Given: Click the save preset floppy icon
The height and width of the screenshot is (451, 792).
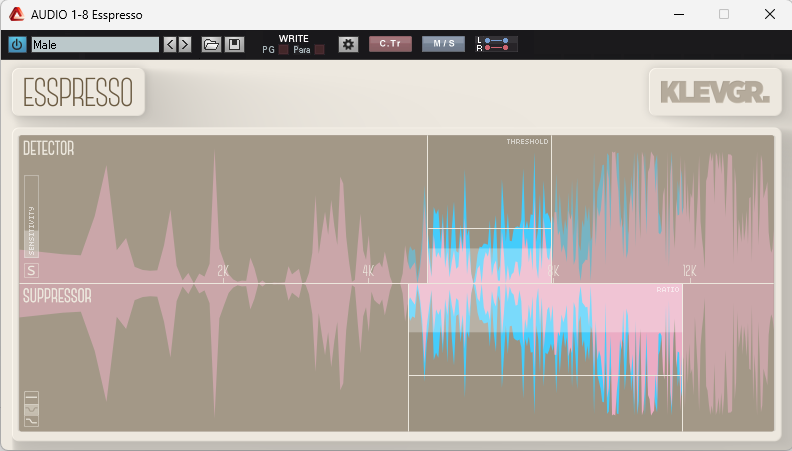Looking at the screenshot, I should tap(234, 44).
